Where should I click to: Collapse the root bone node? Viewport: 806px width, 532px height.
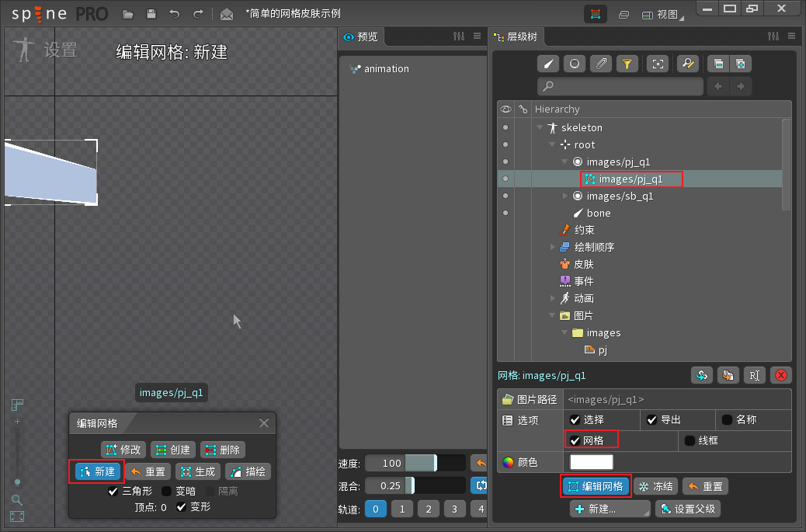click(552, 144)
